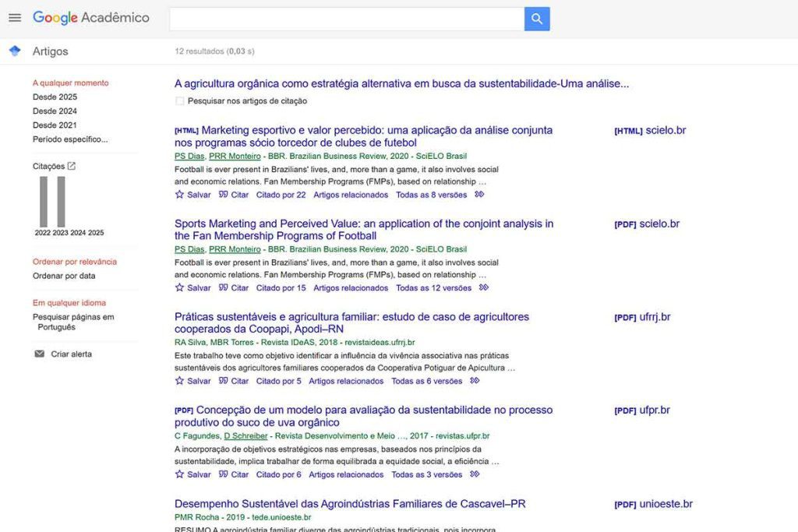Open the main navigation hamburger menu
The height and width of the screenshot is (532, 798).
tap(14, 18)
